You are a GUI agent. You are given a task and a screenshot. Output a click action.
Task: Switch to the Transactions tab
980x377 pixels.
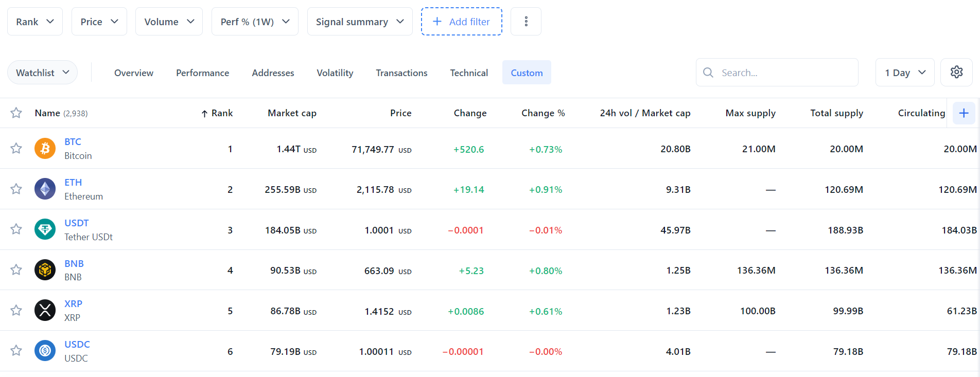[401, 73]
